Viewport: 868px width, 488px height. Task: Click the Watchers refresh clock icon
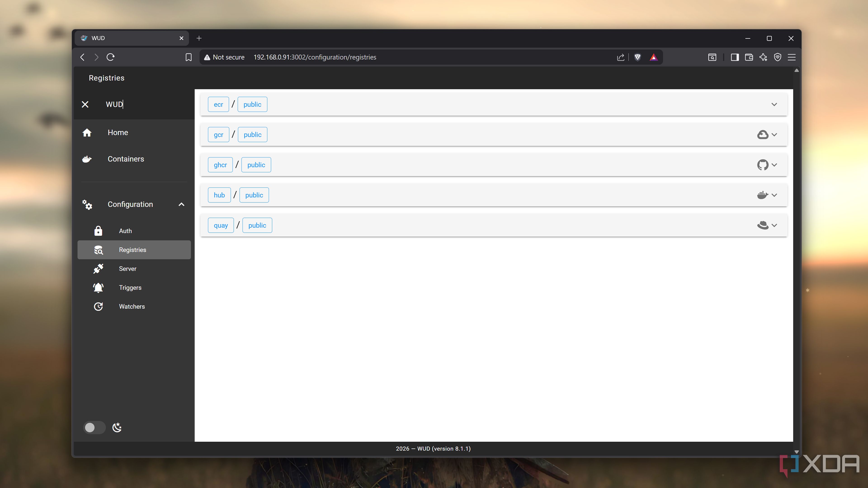[x=98, y=307]
